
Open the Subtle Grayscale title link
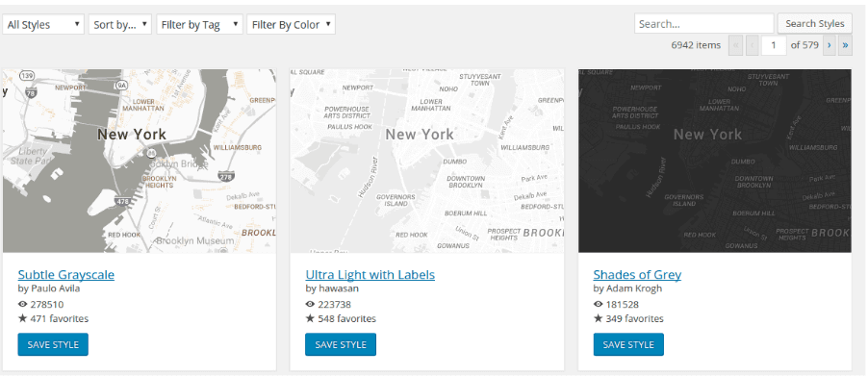coord(65,274)
